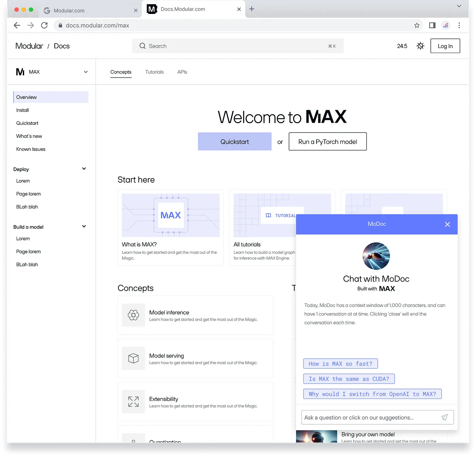Expand the tab search chevron at top right
This screenshot has height=457, width=476.
pyautogui.click(x=459, y=6)
